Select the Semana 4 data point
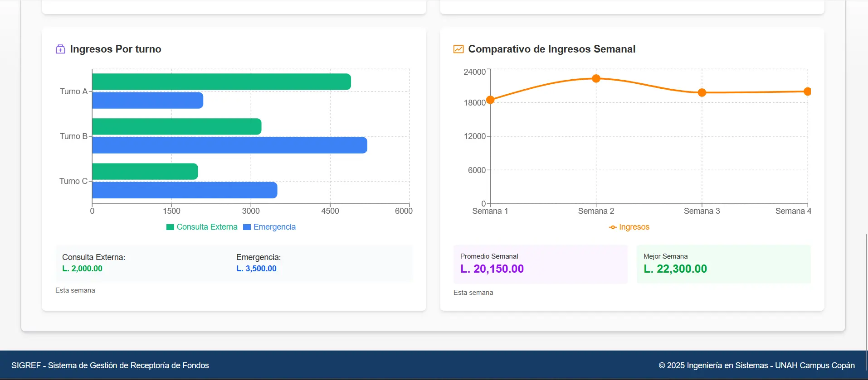The image size is (868, 380). (807, 91)
